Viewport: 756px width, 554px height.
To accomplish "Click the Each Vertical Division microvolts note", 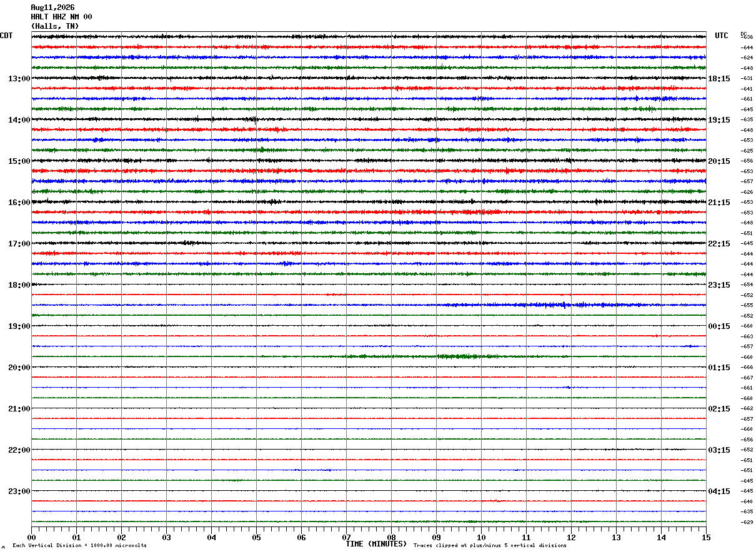I will pyautogui.click(x=79, y=545).
